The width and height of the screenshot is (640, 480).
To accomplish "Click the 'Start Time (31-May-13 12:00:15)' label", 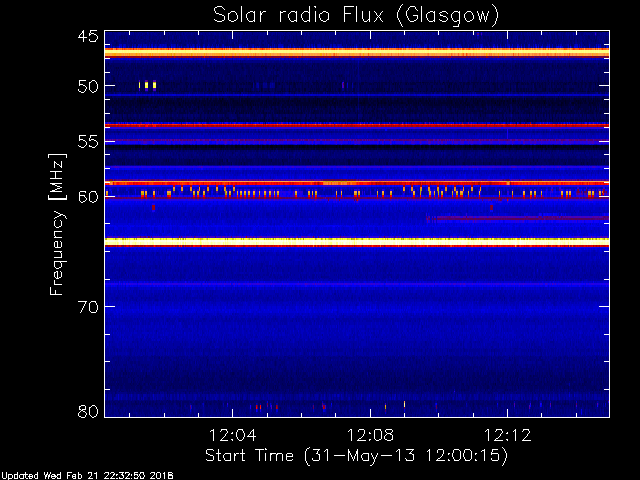I will [x=356, y=455].
